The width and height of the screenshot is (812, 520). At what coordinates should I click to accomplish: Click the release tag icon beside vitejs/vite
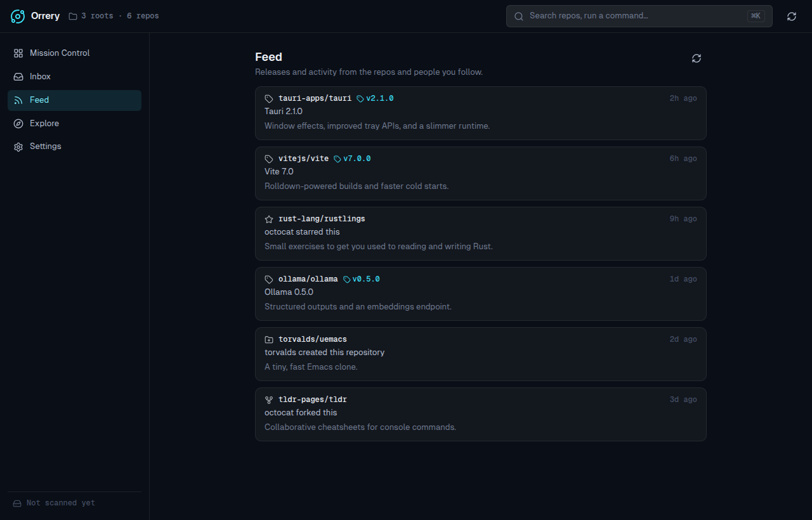(269, 159)
